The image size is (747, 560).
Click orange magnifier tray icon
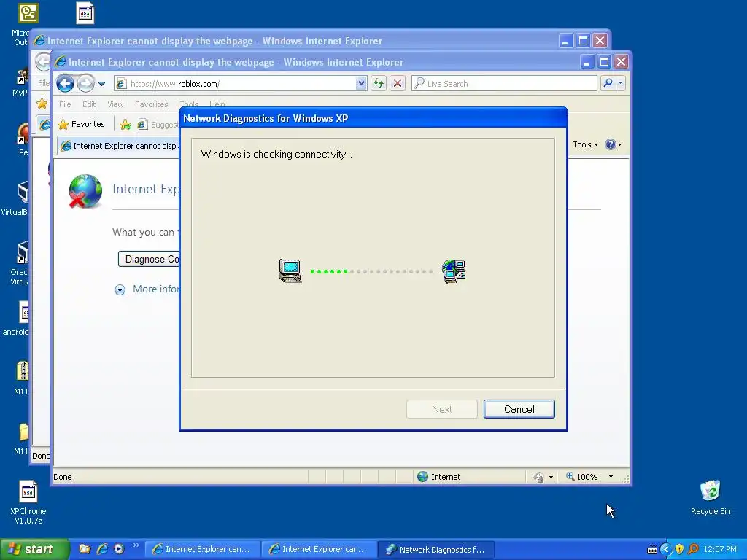pos(693,550)
